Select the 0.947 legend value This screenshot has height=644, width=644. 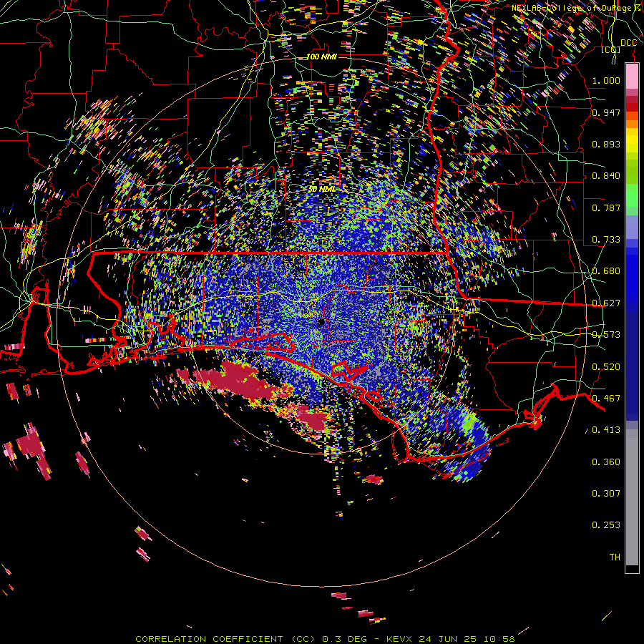click(606, 112)
